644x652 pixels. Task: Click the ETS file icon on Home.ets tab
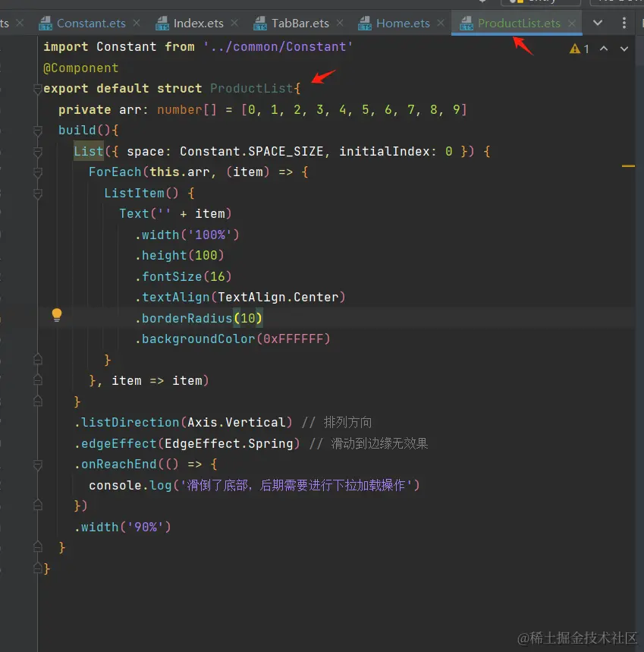[x=364, y=24]
